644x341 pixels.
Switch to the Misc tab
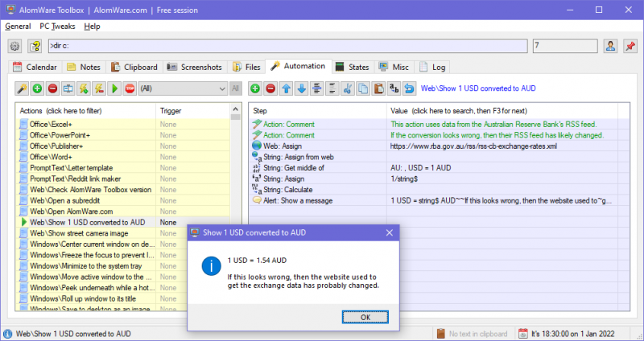click(x=394, y=67)
